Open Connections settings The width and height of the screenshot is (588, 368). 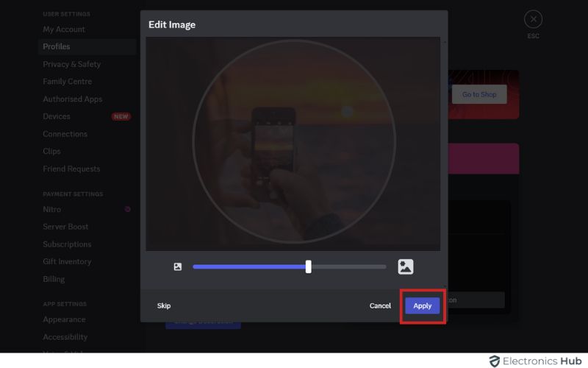[65, 134]
